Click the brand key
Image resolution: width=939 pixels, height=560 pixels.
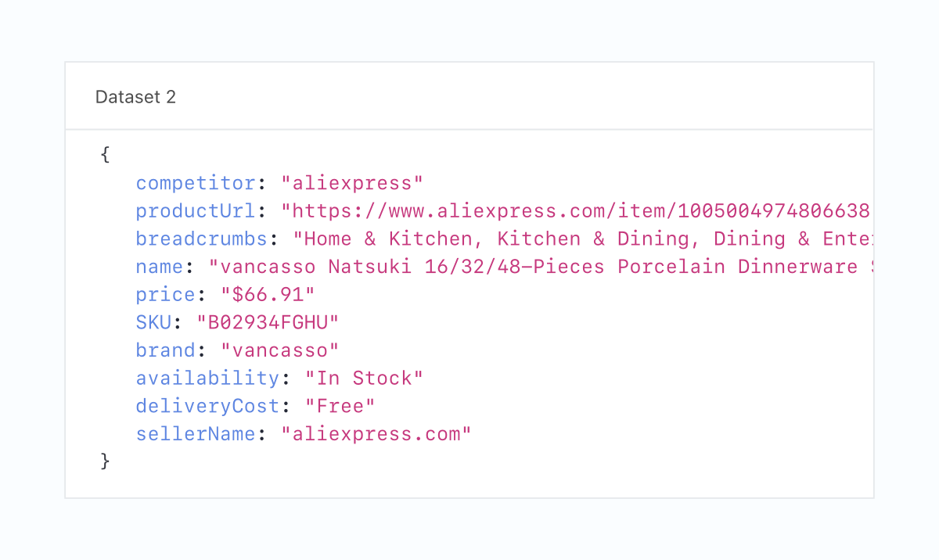click(x=166, y=350)
